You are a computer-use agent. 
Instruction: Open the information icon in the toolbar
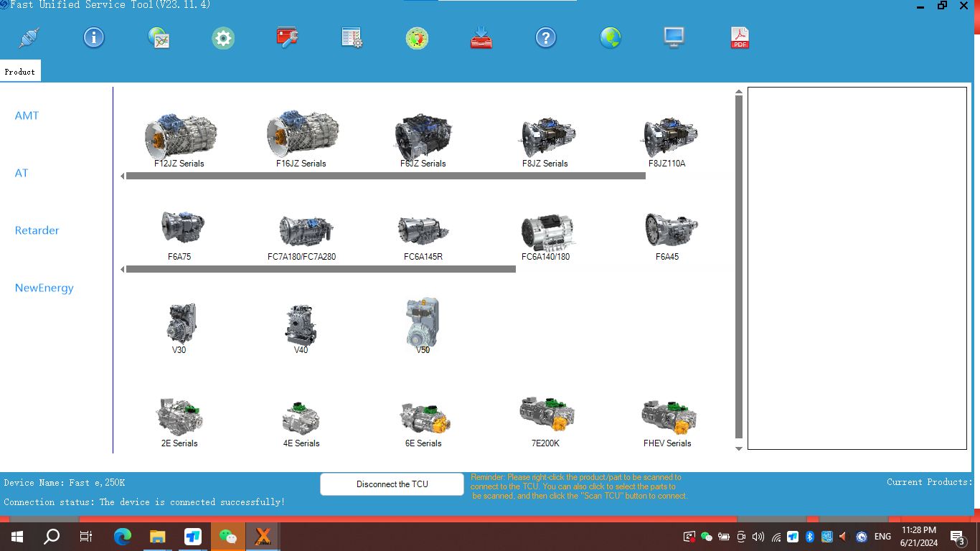tap(93, 37)
